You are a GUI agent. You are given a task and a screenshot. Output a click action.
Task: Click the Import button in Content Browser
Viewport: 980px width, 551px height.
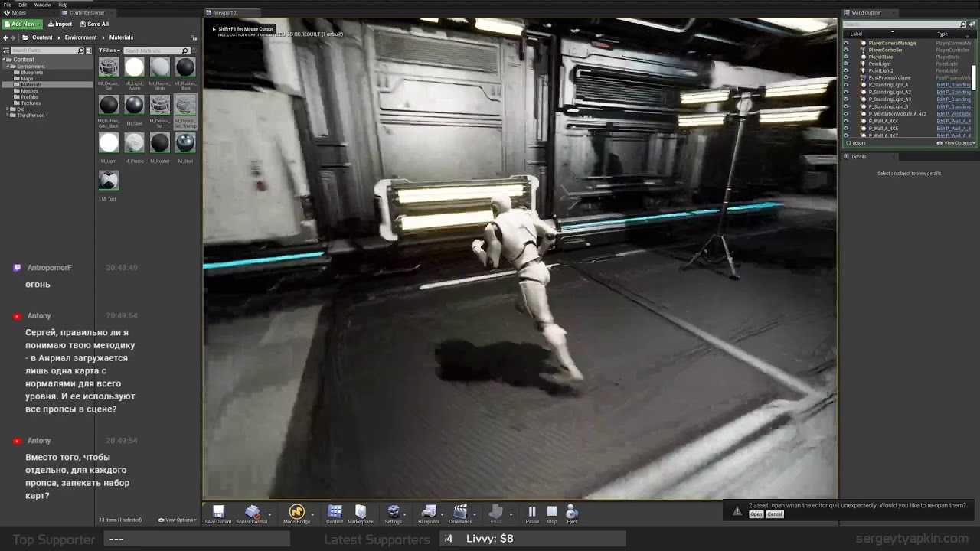60,24
